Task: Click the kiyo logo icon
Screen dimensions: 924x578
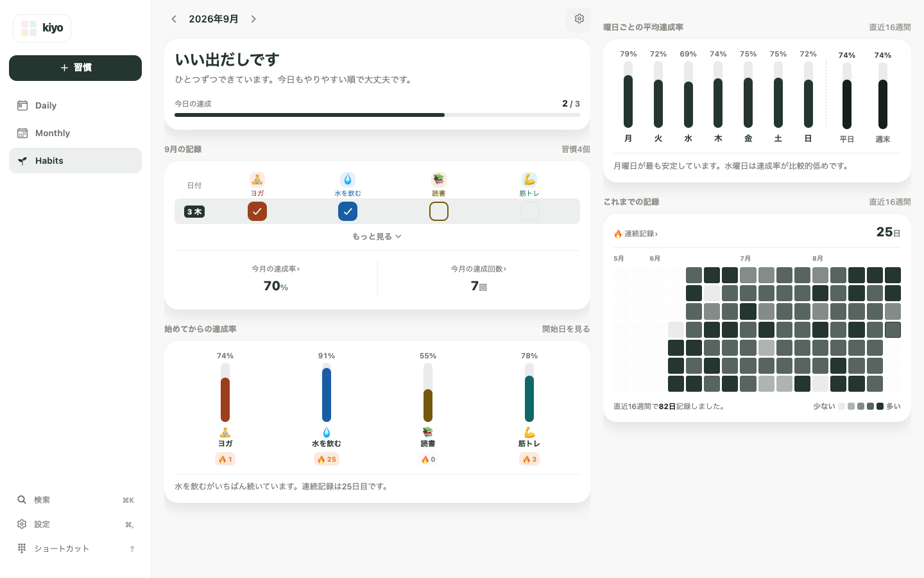Action: (29, 28)
